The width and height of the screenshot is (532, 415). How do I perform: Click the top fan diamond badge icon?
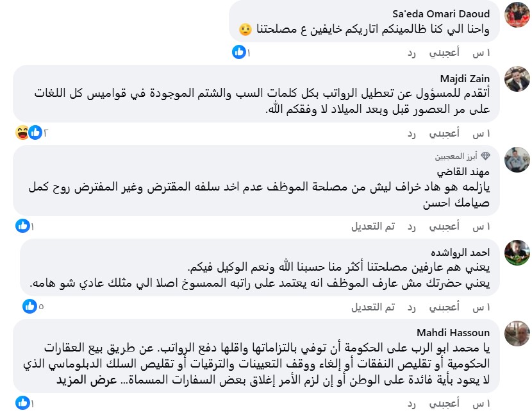[485, 156]
